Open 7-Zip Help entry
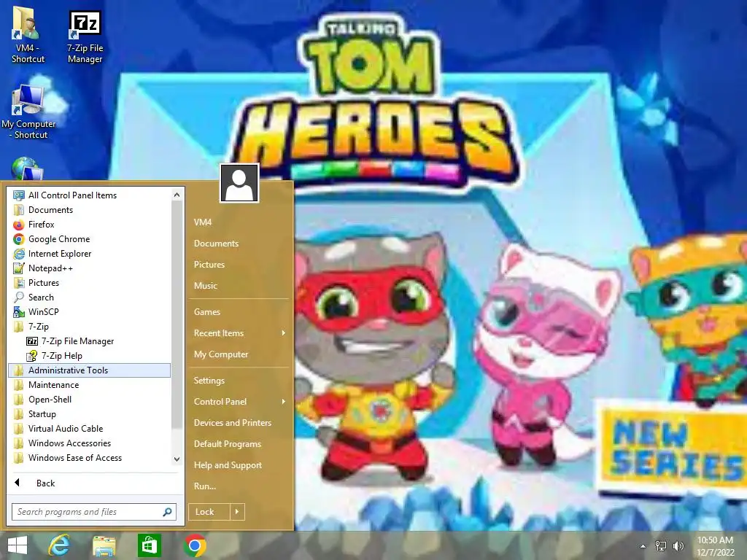Screen dimensions: 747x560 pyautogui.click(x=90, y=356)
